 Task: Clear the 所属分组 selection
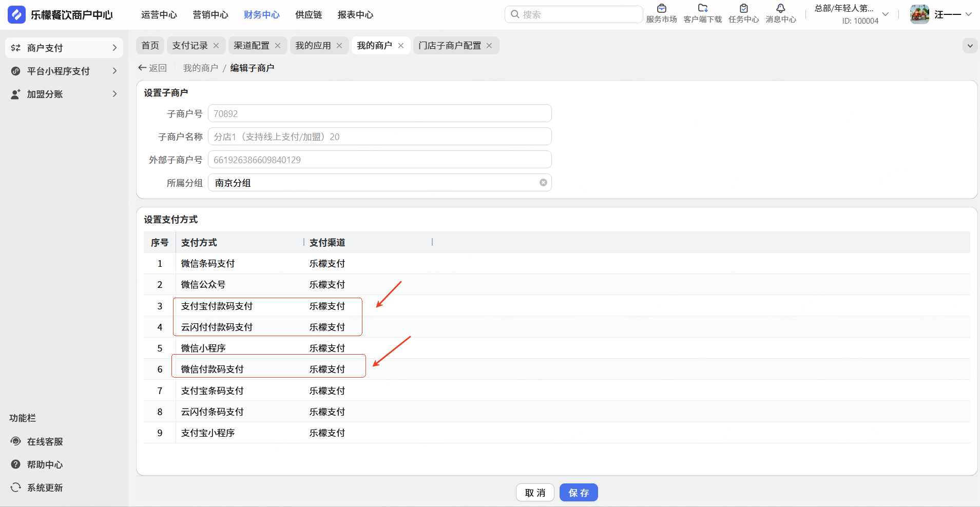[543, 183]
